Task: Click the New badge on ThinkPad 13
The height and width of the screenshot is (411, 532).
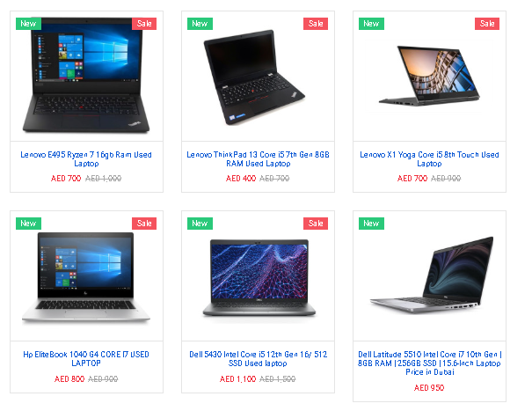Action: (200, 24)
